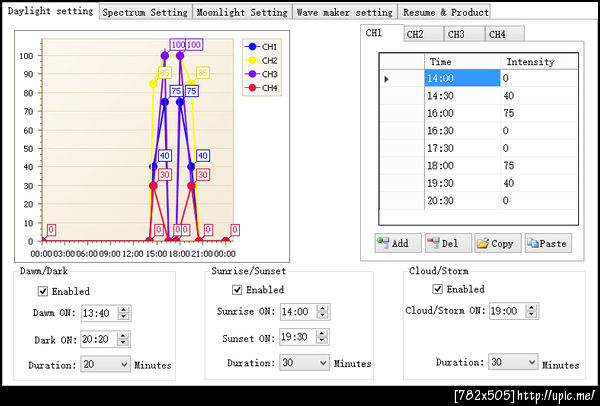Click the Copy button with folder icon
Viewport: 600px width, 406px height.
[498, 243]
